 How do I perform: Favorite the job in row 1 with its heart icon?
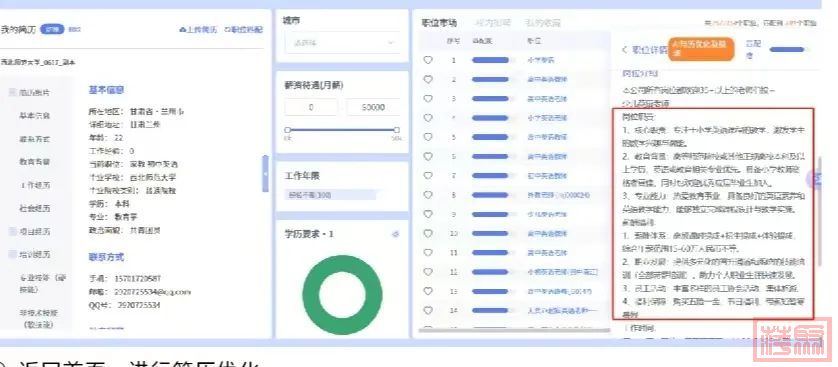tap(428, 60)
